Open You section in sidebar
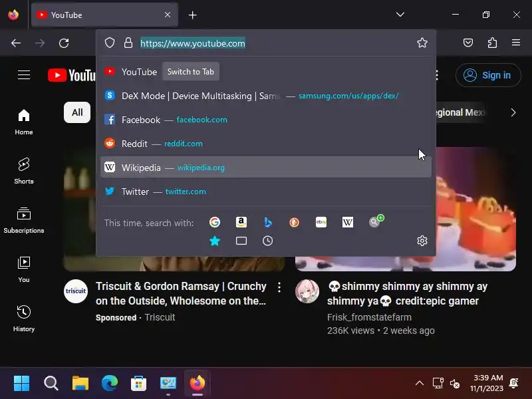532x399 pixels. (24, 269)
